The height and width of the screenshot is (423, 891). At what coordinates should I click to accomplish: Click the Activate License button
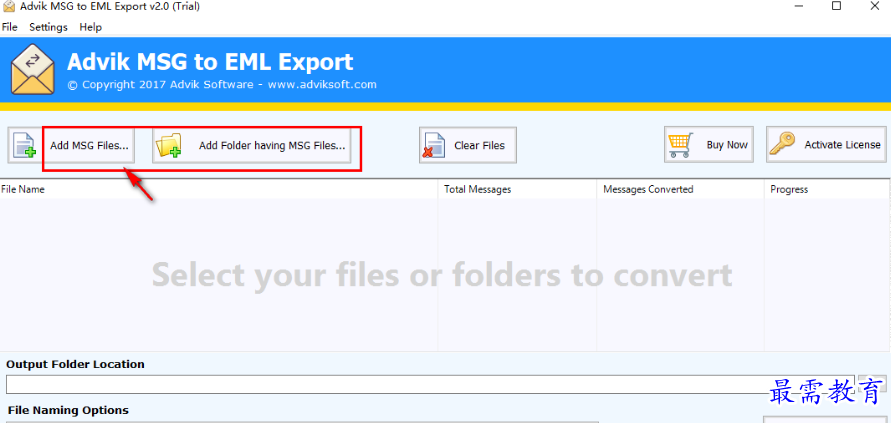826,144
